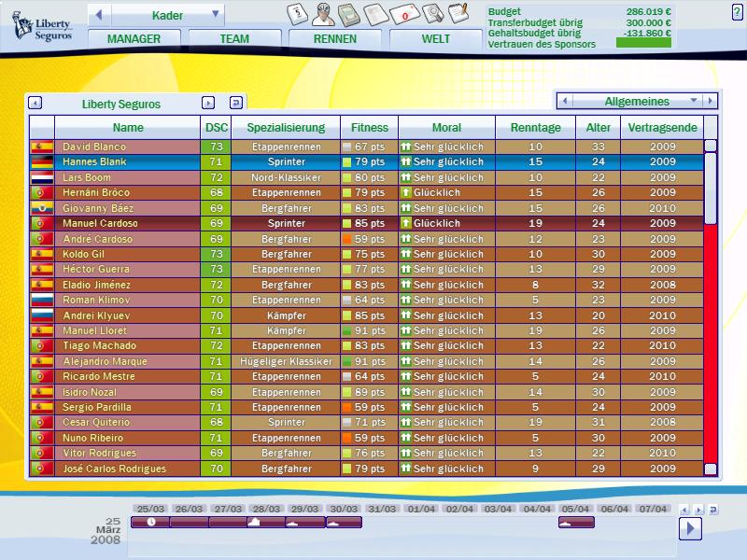This screenshot has width=747, height=560.
Task: Open the mail envelope inbox icon
Action: (403, 14)
